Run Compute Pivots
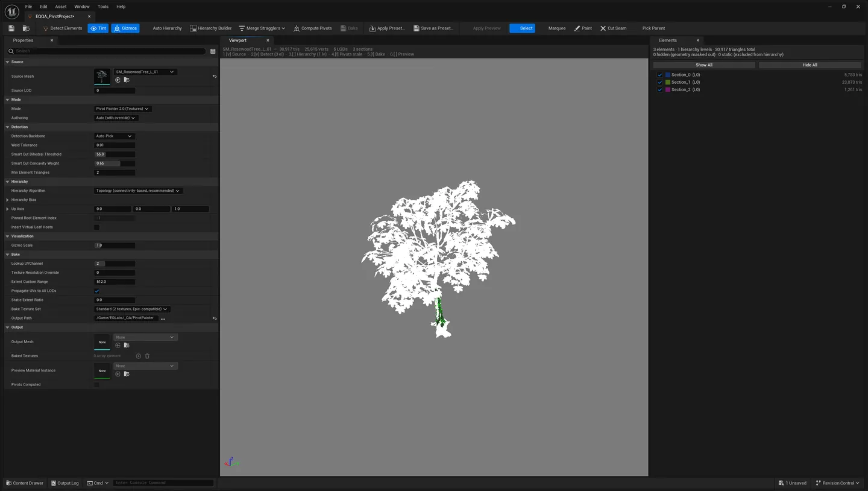 coord(312,28)
